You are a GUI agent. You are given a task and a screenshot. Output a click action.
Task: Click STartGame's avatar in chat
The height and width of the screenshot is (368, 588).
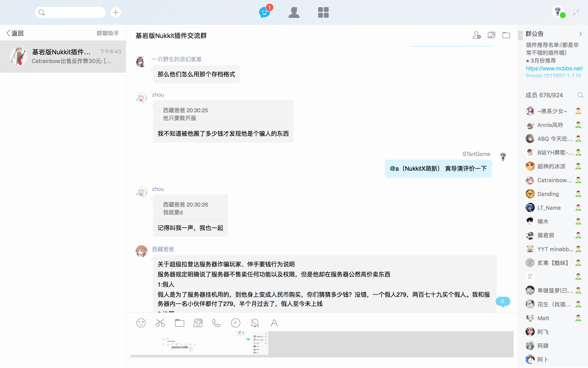click(503, 157)
